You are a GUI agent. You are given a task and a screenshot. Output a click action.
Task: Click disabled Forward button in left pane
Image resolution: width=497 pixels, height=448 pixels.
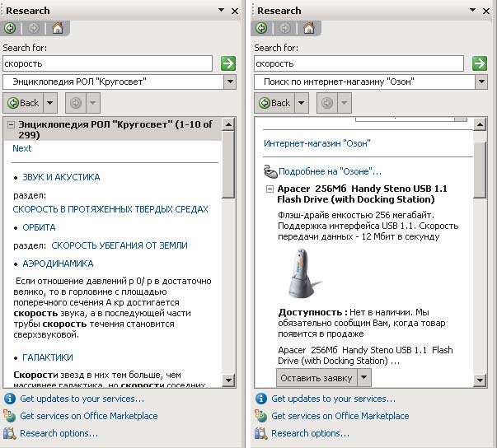click(76, 103)
